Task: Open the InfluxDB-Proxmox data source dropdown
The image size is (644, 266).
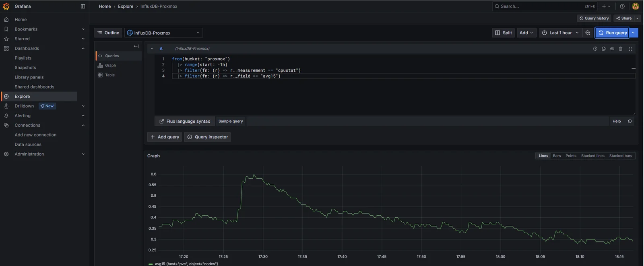Action: point(163,33)
